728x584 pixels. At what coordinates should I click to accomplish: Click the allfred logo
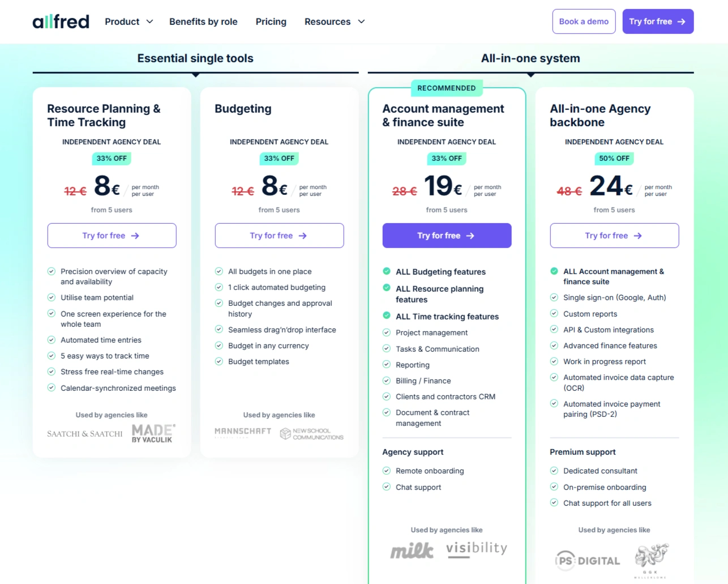61,22
